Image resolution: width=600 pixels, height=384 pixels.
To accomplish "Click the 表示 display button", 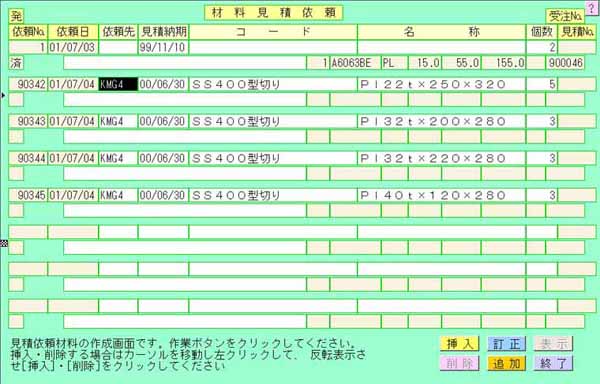I will click(x=554, y=344).
